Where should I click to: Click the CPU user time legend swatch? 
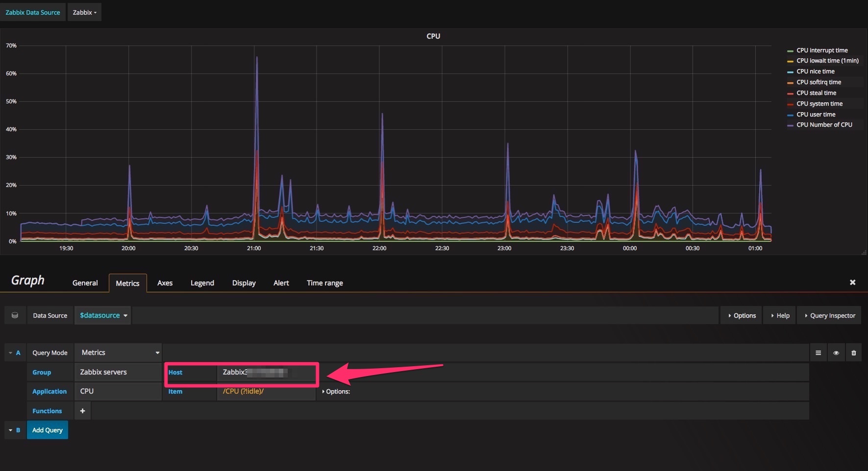(x=790, y=115)
